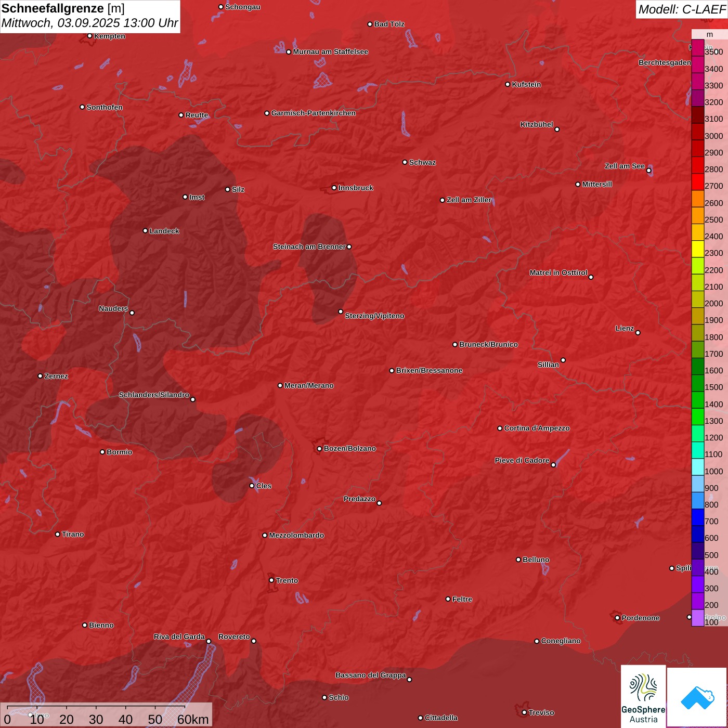This screenshot has width=728, height=728.
Task: Click the GeoSphere Austria logo
Action: [643, 696]
